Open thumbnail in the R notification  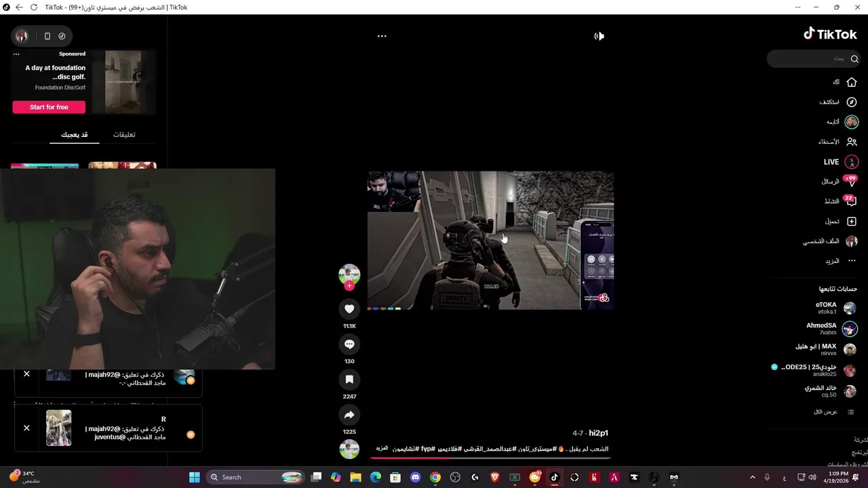click(x=58, y=428)
